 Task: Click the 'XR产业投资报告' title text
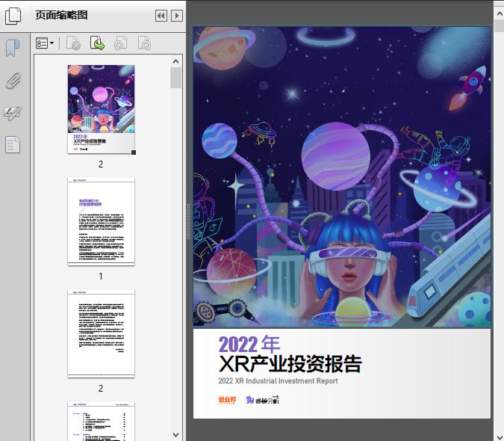click(x=290, y=364)
